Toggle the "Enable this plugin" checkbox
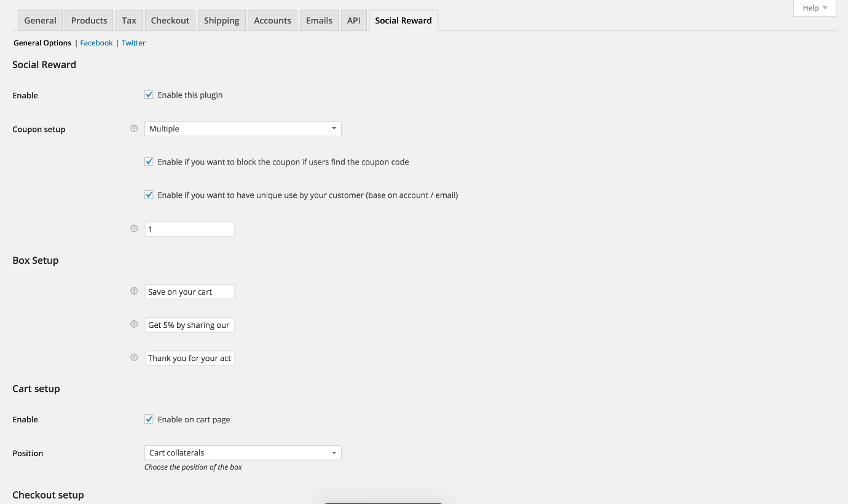 [x=149, y=95]
